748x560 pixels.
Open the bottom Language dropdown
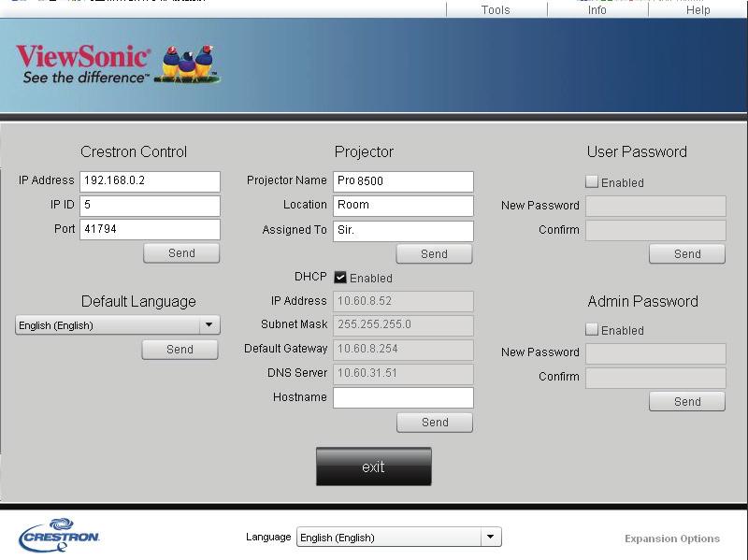click(399, 538)
